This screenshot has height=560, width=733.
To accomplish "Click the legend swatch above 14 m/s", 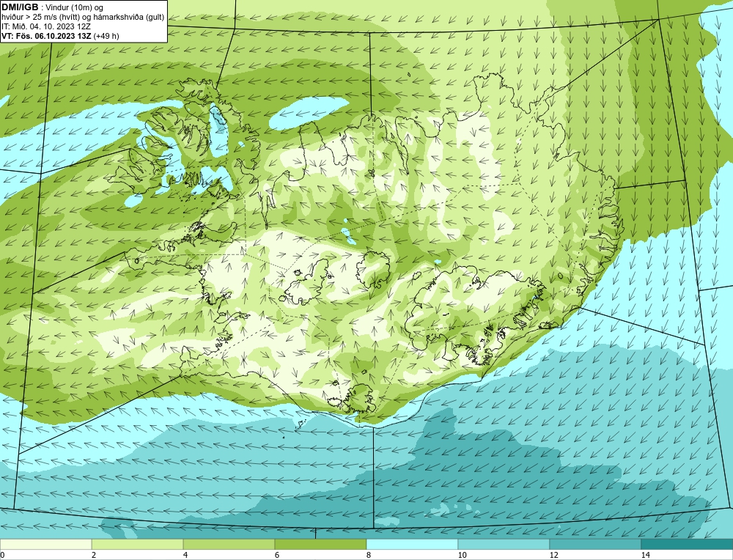I will 687,544.
